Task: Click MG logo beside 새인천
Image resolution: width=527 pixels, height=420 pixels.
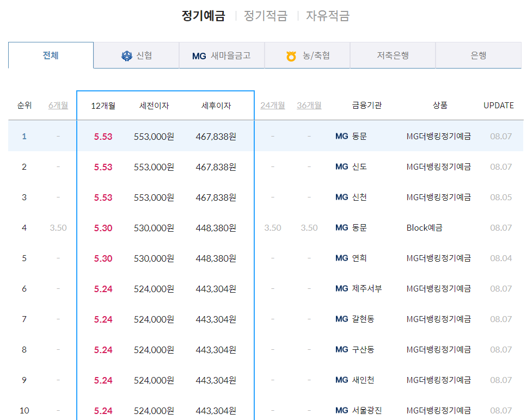Action: point(342,380)
